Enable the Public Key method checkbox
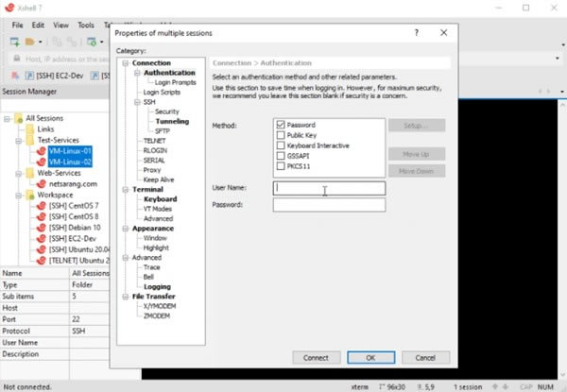 tap(281, 135)
